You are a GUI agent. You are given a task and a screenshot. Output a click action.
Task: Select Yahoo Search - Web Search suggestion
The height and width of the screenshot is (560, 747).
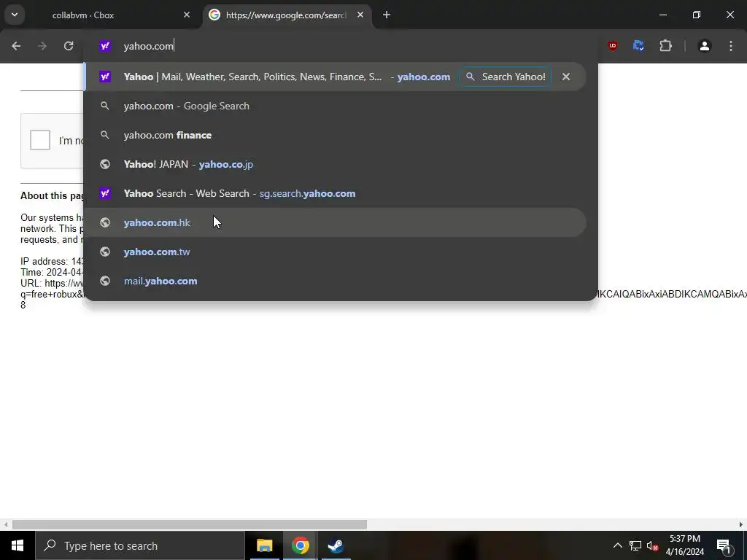coord(336,193)
